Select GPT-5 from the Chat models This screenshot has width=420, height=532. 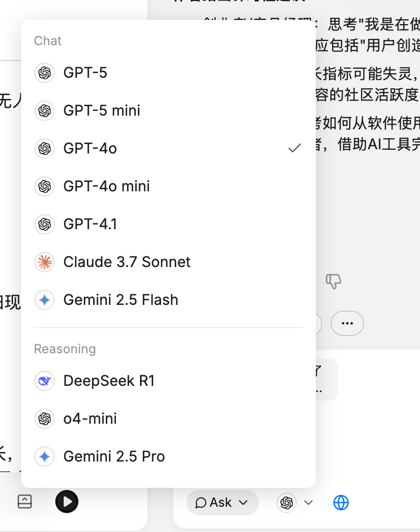[x=168, y=73]
